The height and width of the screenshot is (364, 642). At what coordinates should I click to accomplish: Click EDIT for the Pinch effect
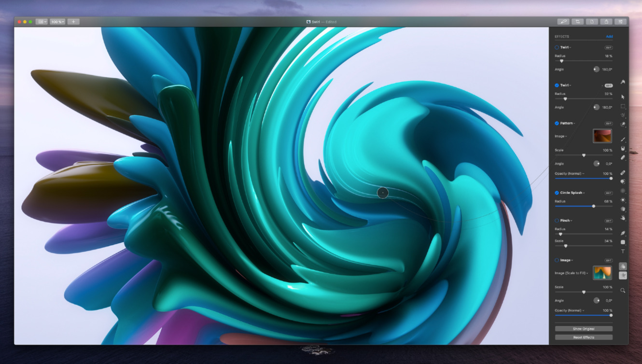pos(609,221)
